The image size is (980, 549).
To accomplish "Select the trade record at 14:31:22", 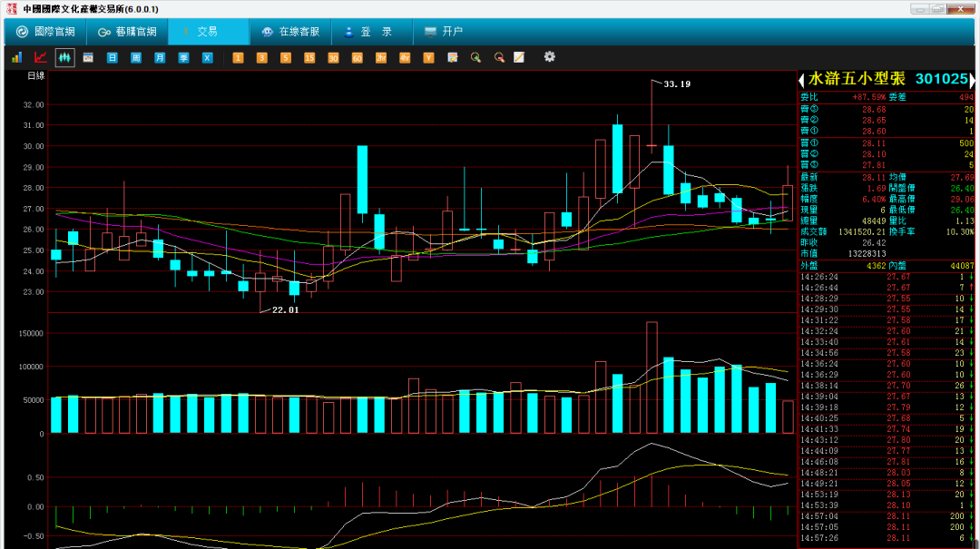I will pyautogui.click(x=887, y=320).
